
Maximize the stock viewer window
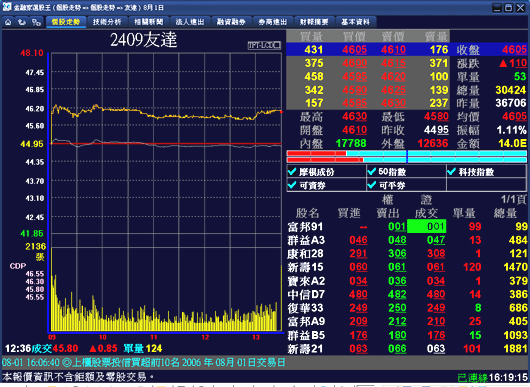tap(508, 7)
